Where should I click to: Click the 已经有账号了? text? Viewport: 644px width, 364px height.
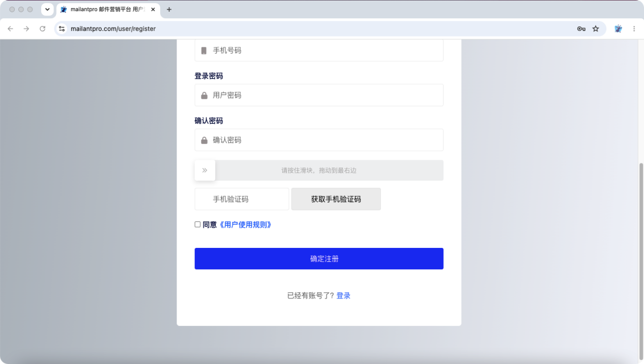point(310,296)
